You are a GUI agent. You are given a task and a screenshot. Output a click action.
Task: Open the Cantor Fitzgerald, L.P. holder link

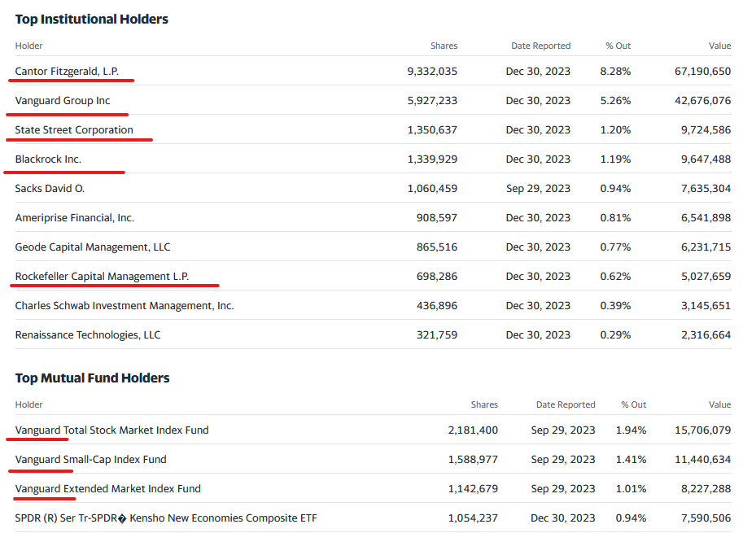tap(67, 72)
